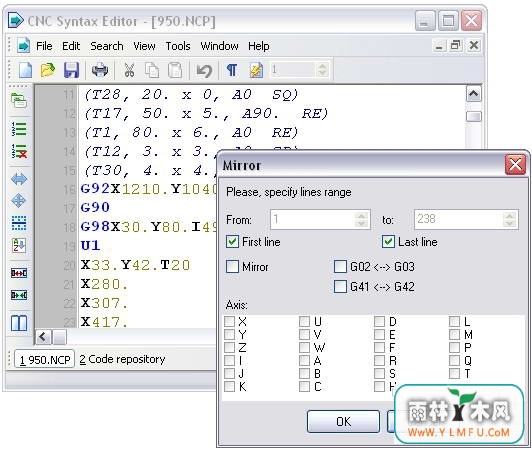Click the to field spinner arrows
532x449 pixels.
tap(510, 219)
